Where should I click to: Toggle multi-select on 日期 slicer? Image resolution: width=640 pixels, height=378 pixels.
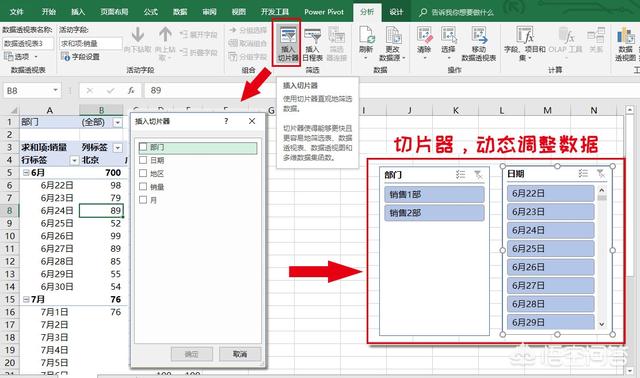click(x=583, y=173)
